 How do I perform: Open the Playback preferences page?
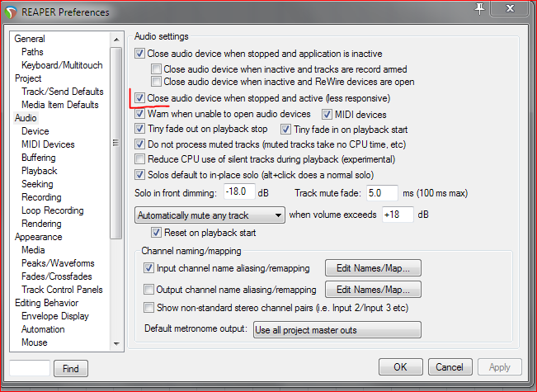[39, 171]
